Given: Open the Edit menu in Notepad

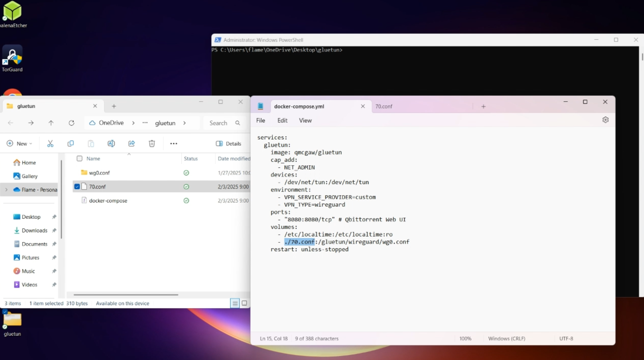Looking at the screenshot, I should (x=282, y=120).
